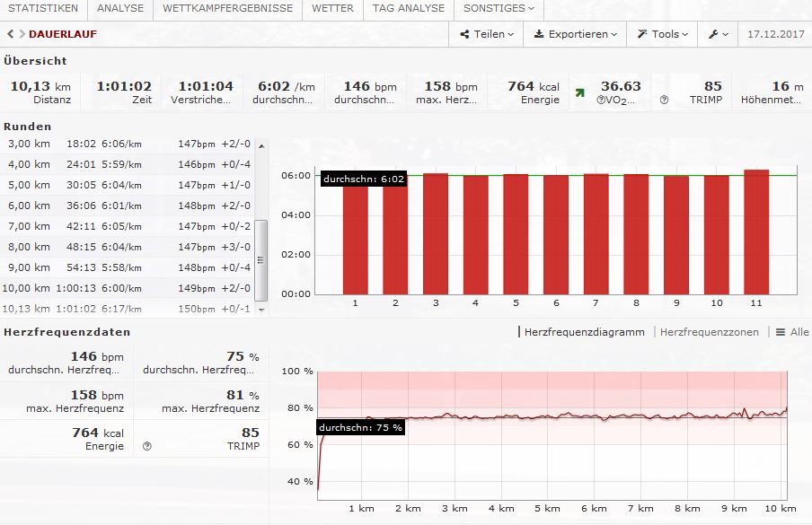
Task: Click the share icon beside Teilen
Action: coord(464,34)
